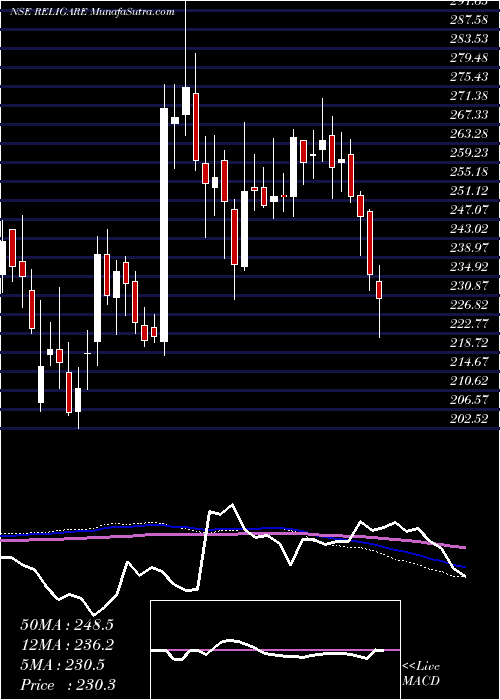Screen dimensions: 500x700
Task: Click the Price : 230.3 reading
Action: coord(68,685)
